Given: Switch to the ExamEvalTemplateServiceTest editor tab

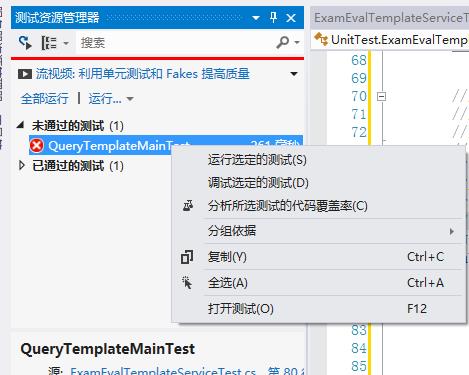Looking at the screenshot, I should point(391,18).
